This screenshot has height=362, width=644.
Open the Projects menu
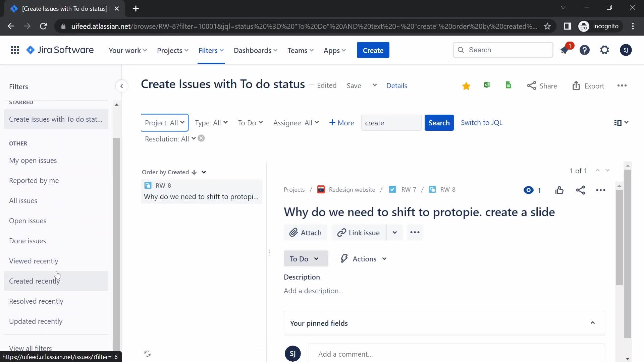[173, 50]
